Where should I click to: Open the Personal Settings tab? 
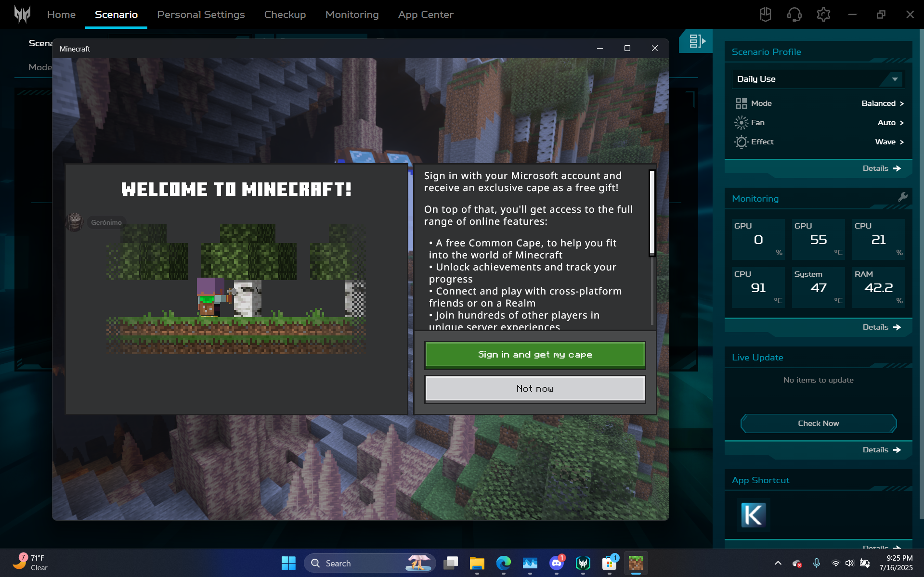pos(201,14)
